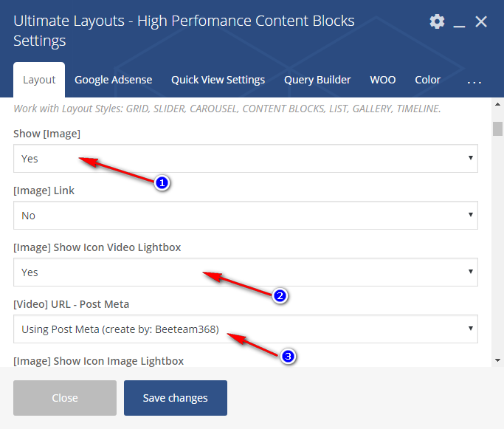Click the blue number 1 marker
Image resolution: width=504 pixels, height=429 pixels.
(x=162, y=182)
